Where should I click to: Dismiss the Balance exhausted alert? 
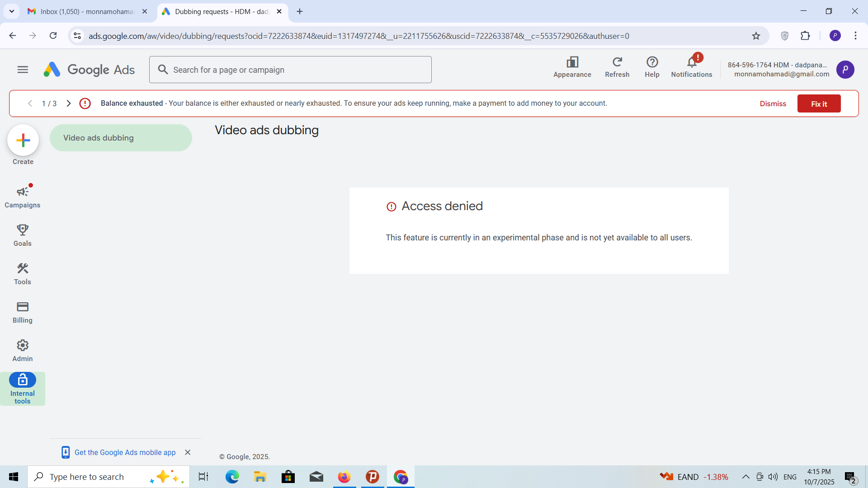click(x=773, y=103)
